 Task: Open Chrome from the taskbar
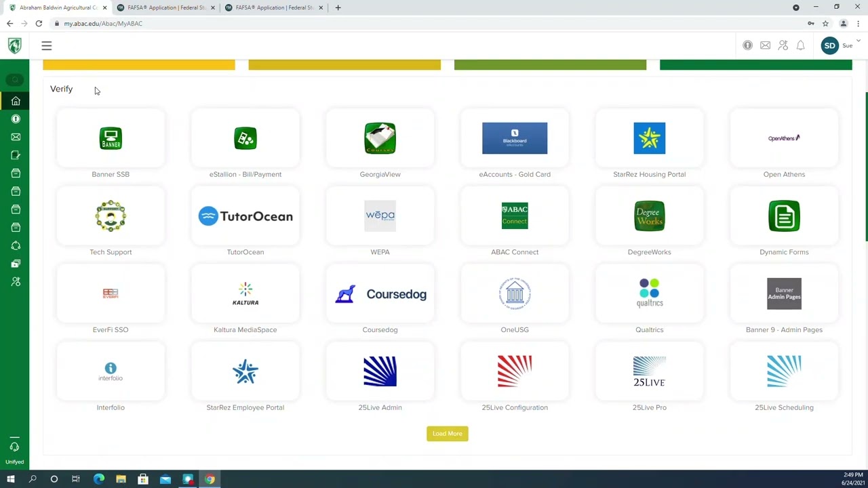210,479
